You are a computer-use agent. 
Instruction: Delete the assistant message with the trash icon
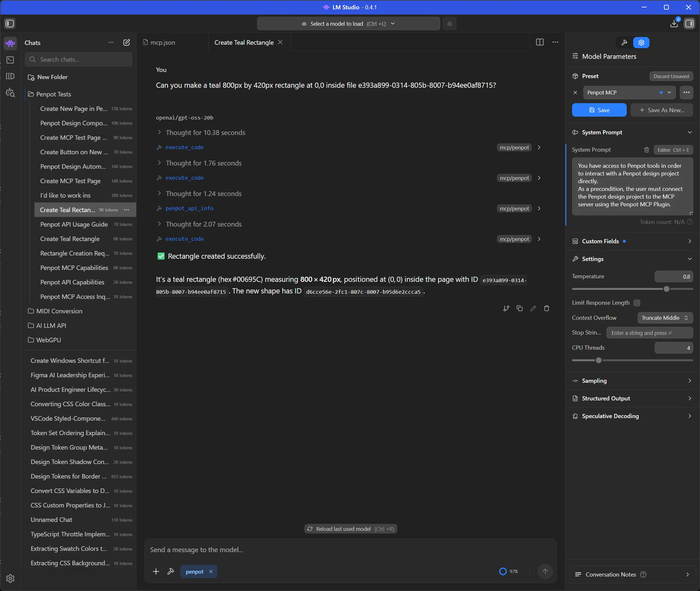pos(546,308)
